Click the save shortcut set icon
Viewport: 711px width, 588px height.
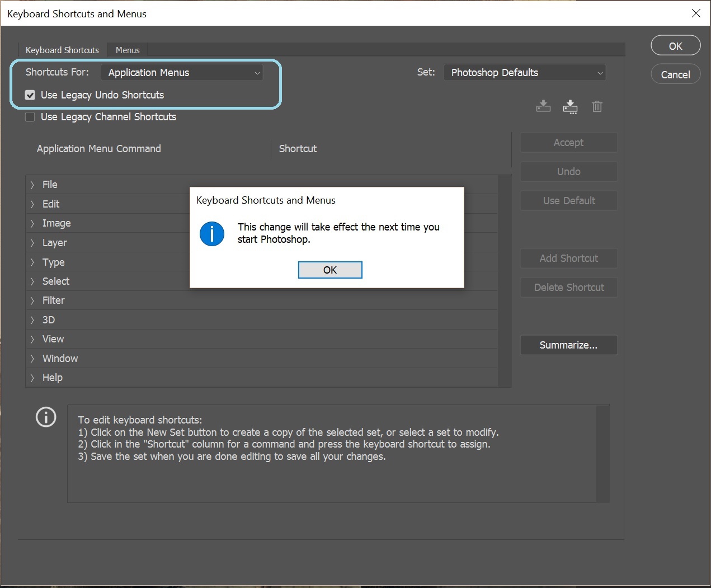click(543, 106)
